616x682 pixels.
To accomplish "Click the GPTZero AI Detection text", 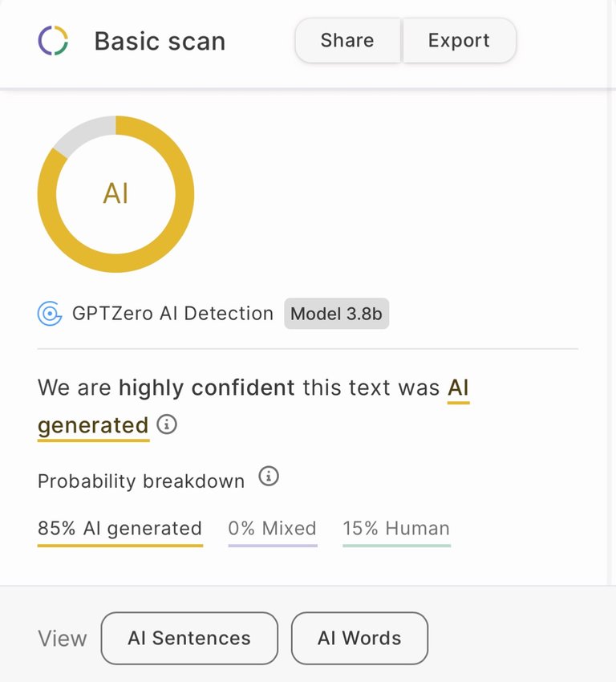I will click(172, 314).
